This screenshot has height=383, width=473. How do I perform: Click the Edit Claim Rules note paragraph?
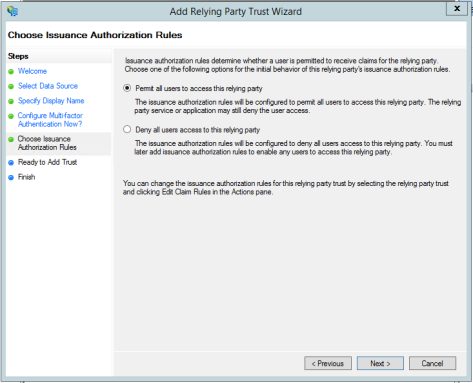(286, 188)
